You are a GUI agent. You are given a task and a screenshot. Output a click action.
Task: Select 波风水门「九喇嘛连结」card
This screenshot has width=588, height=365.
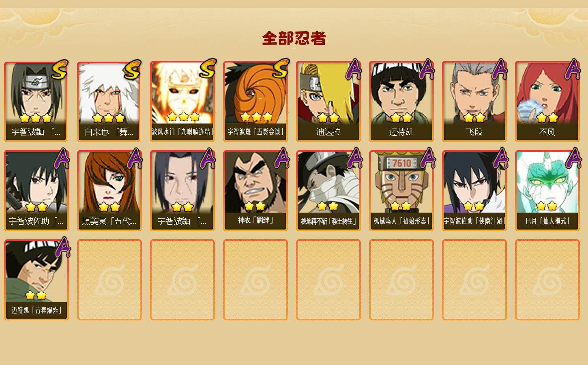[182, 101]
